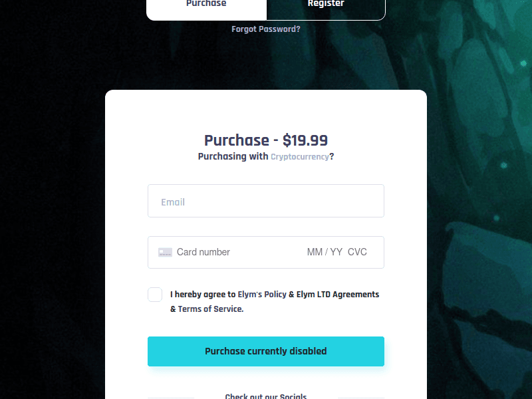Click the 'Purchasing with' text
Viewport: 532px width, 399px height.
(x=233, y=157)
